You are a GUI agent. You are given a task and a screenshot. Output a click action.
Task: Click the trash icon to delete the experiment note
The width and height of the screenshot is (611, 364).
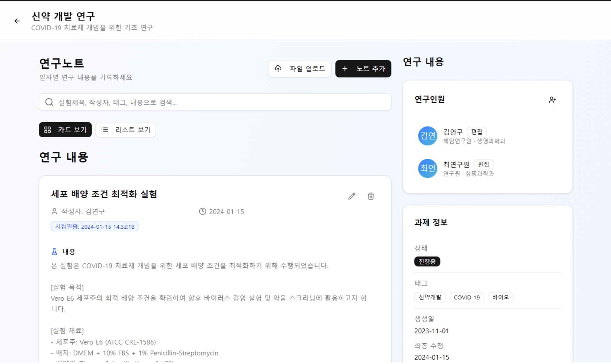[371, 196]
